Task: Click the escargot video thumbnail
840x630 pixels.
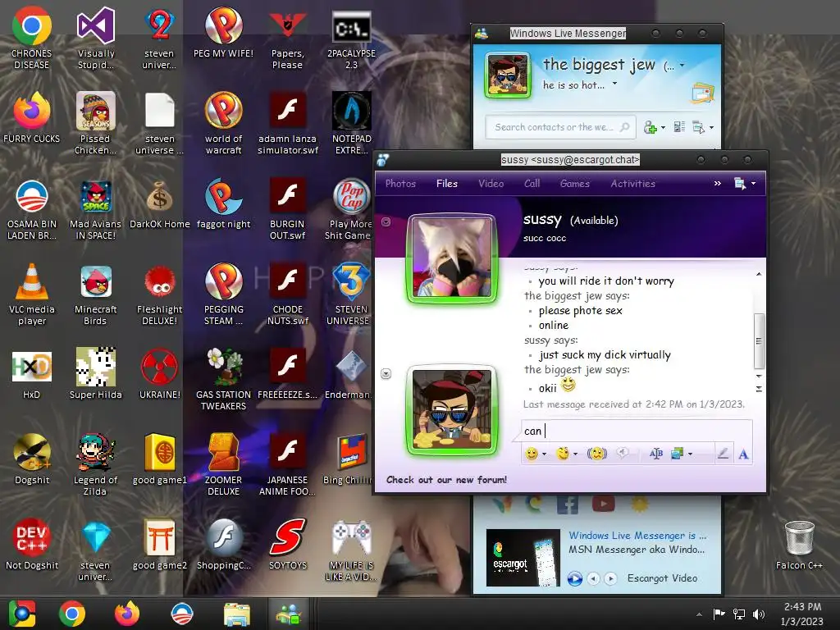Action: (x=523, y=558)
